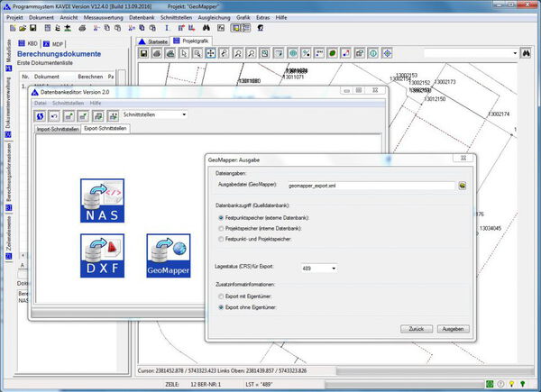This screenshot has height=392, width=541.
Task: Switch to the Startseite tab
Action: coord(155,41)
